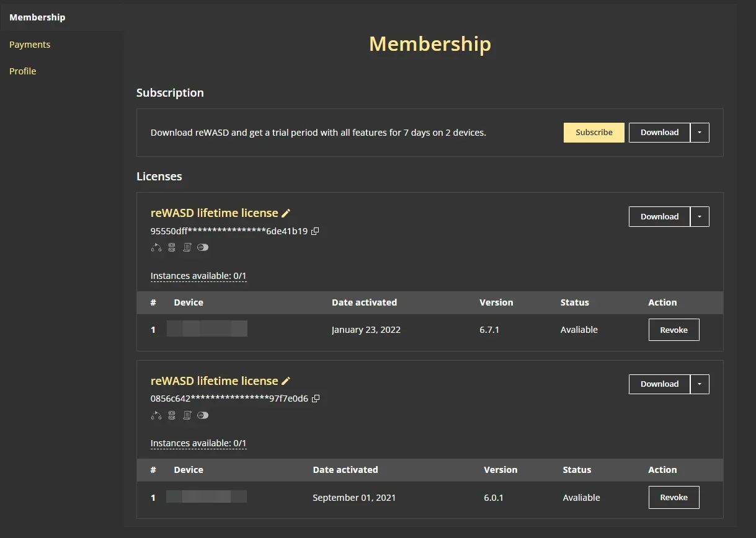This screenshot has height=538, width=756.
Task: Click the Combo feature icon on first license
Action: click(x=156, y=247)
